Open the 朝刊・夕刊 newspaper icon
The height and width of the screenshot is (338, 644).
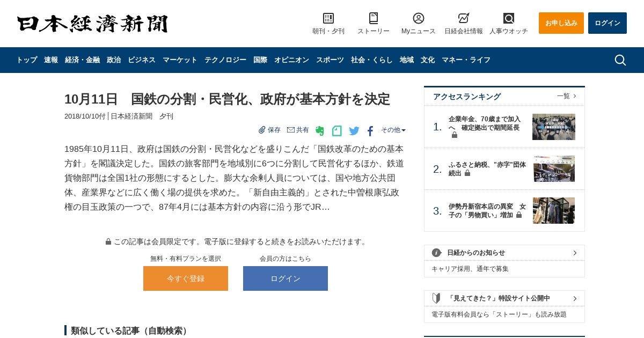[328, 18]
